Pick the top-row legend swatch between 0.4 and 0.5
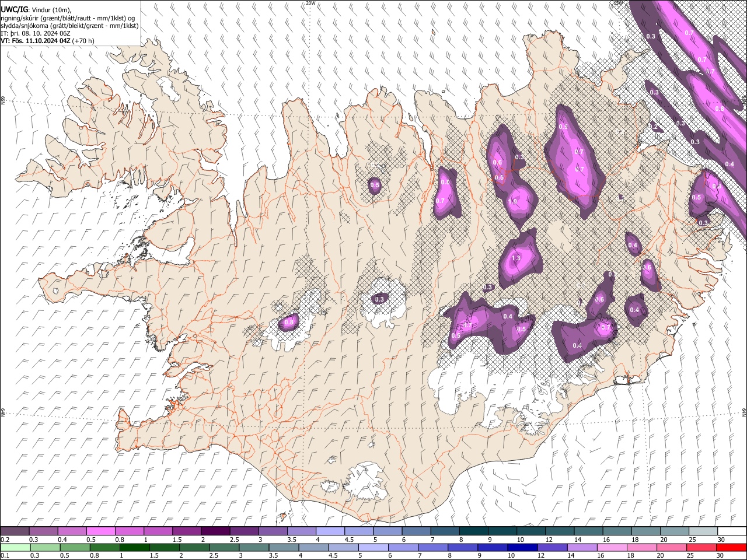 pos(72,531)
